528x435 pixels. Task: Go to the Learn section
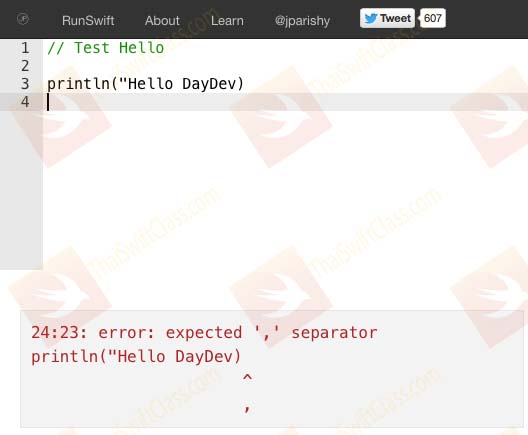click(x=227, y=21)
